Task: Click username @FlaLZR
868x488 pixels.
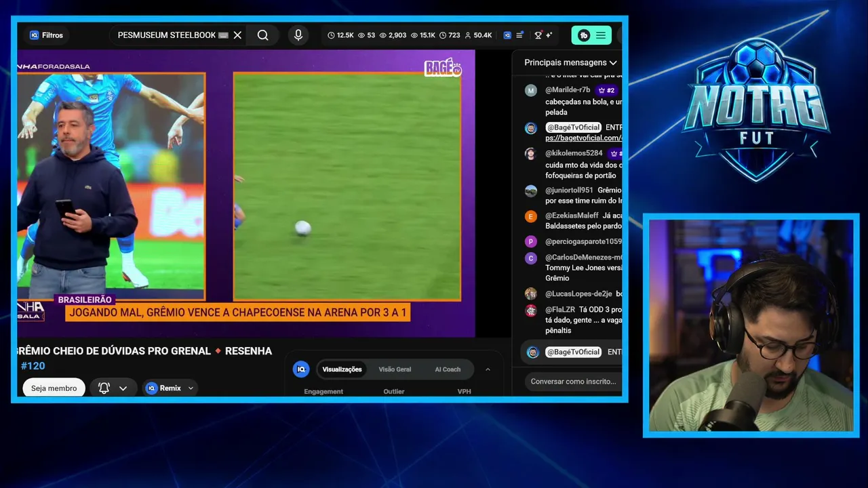Action: (560, 310)
